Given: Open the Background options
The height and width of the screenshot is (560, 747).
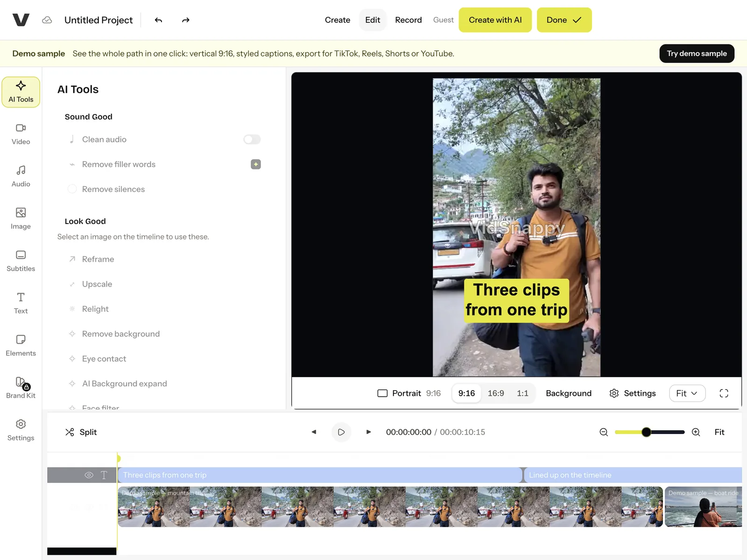Looking at the screenshot, I should pyautogui.click(x=569, y=393).
